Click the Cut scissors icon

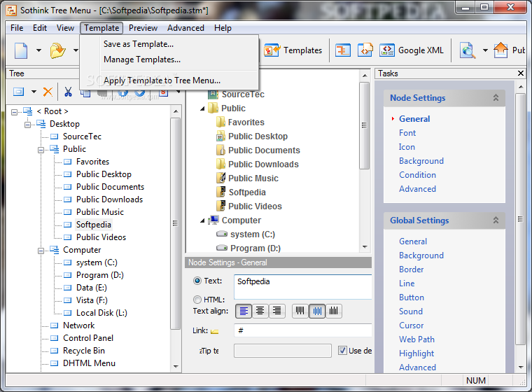[x=68, y=91]
